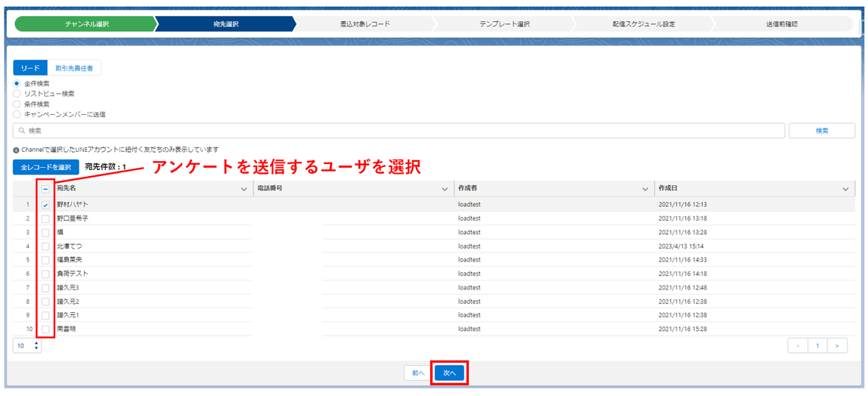The image size is (868, 396).
Task: Click the date 2021/11/16 14:18
Action: tap(683, 274)
